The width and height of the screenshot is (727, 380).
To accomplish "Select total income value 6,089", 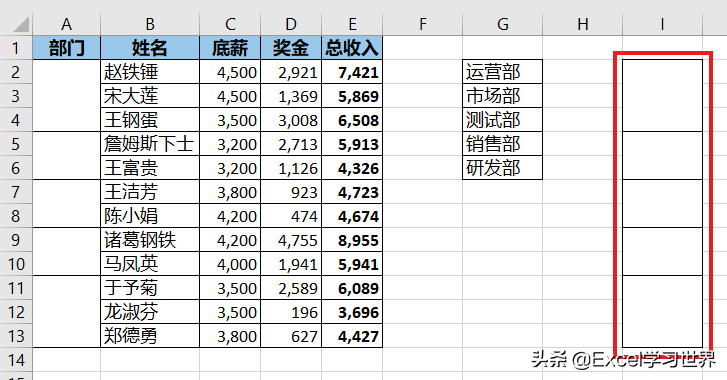I will [x=352, y=288].
